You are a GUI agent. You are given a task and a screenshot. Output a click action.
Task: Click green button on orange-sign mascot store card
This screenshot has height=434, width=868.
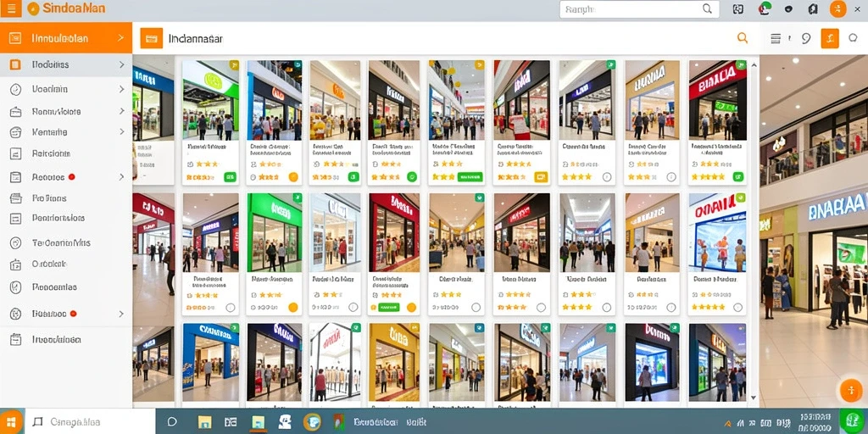[353, 177]
